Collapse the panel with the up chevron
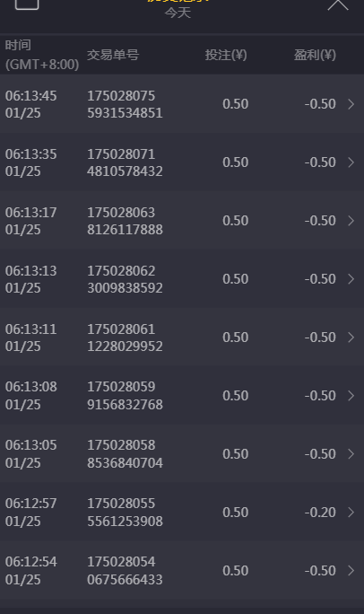 pyautogui.click(x=338, y=4)
